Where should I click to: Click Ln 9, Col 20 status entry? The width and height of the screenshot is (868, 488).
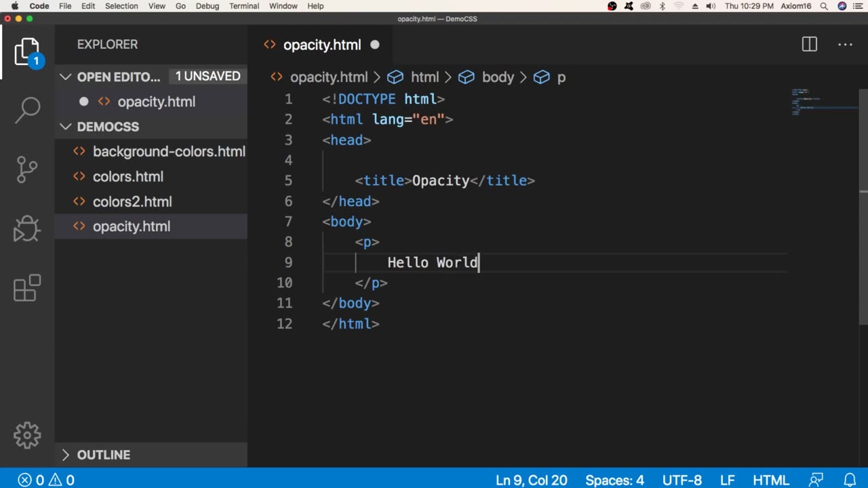[x=532, y=480]
